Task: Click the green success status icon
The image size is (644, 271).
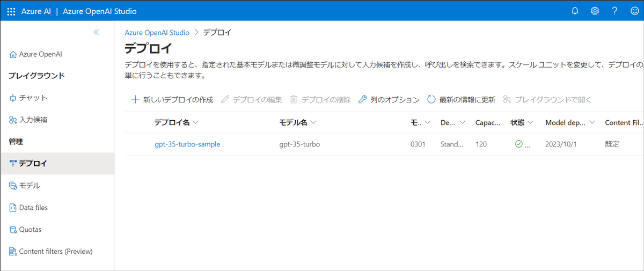Action: (x=518, y=144)
